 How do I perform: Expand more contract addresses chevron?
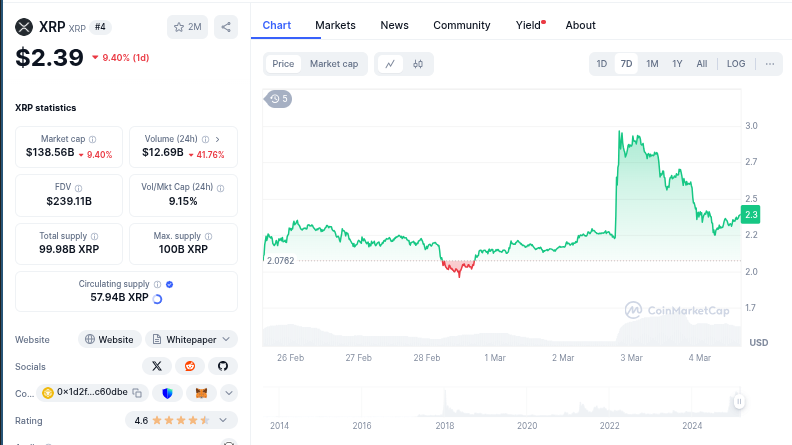pyautogui.click(x=229, y=393)
